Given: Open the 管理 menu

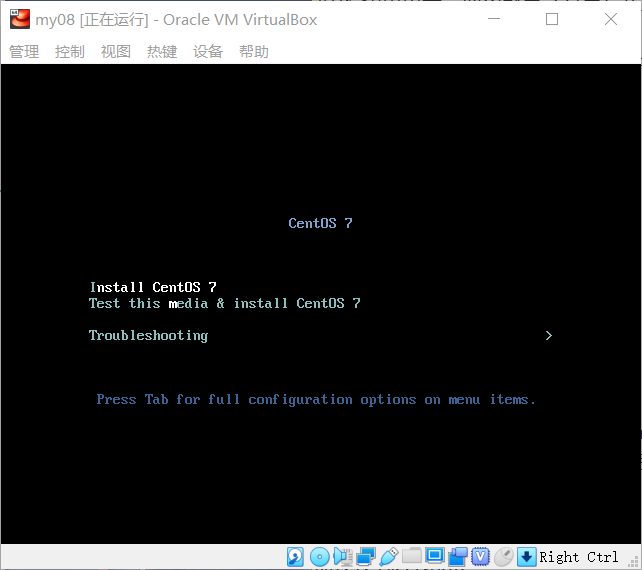Looking at the screenshot, I should (x=24, y=52).
